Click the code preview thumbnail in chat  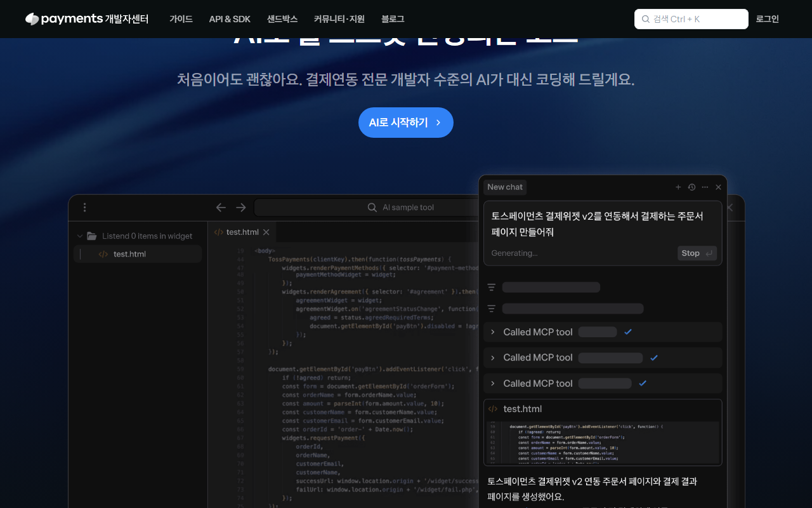(x=603, y=443)
